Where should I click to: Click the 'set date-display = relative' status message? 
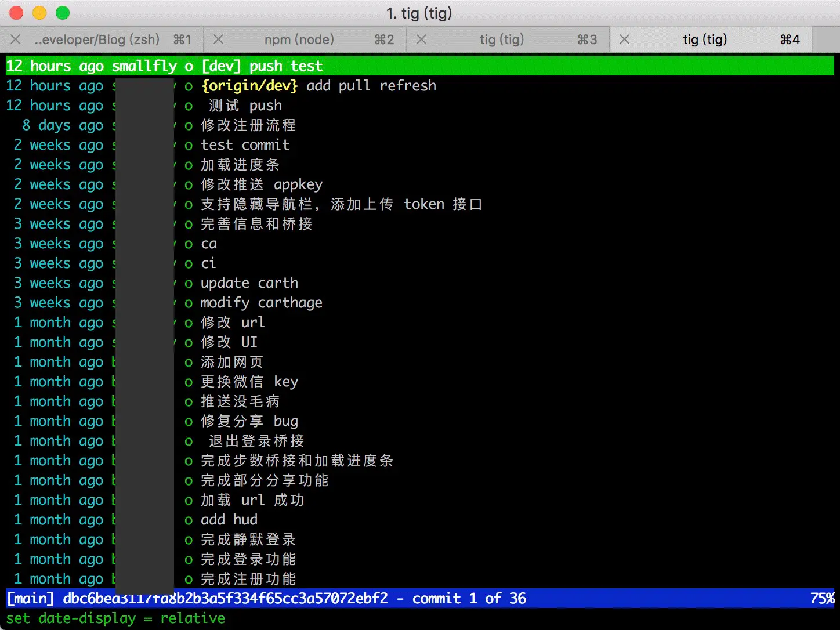tap(116, 618)
